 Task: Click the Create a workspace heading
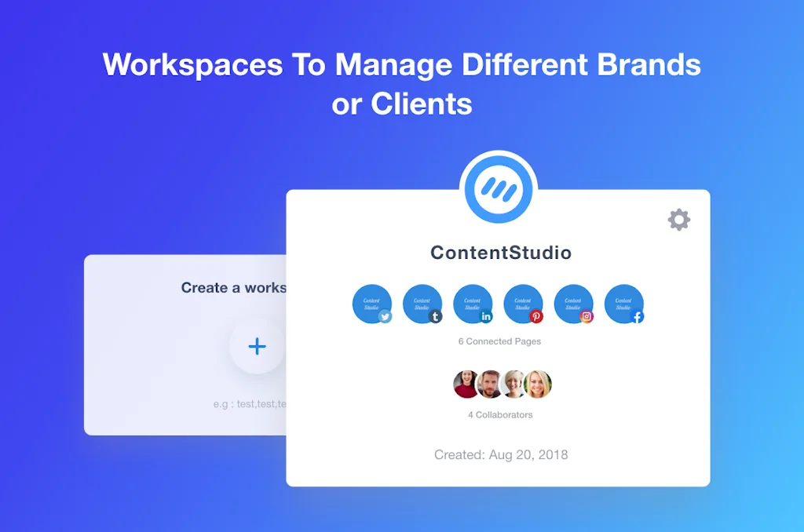coord(233,288)
